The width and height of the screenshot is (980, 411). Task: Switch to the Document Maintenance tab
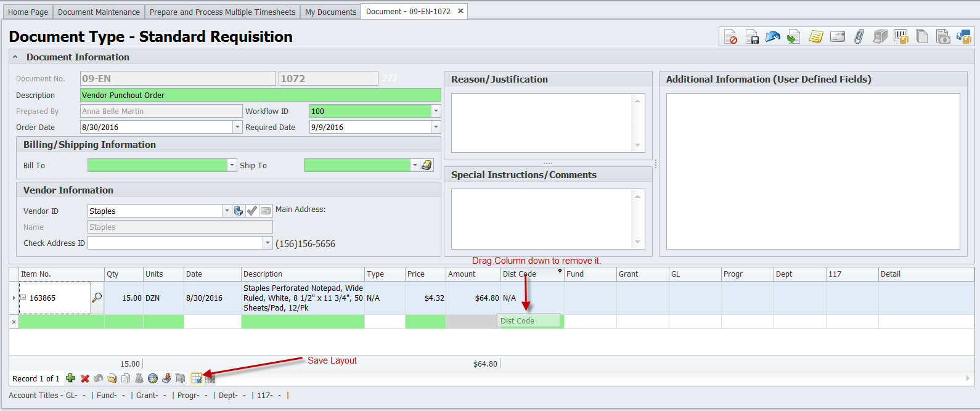click(99, 12)
